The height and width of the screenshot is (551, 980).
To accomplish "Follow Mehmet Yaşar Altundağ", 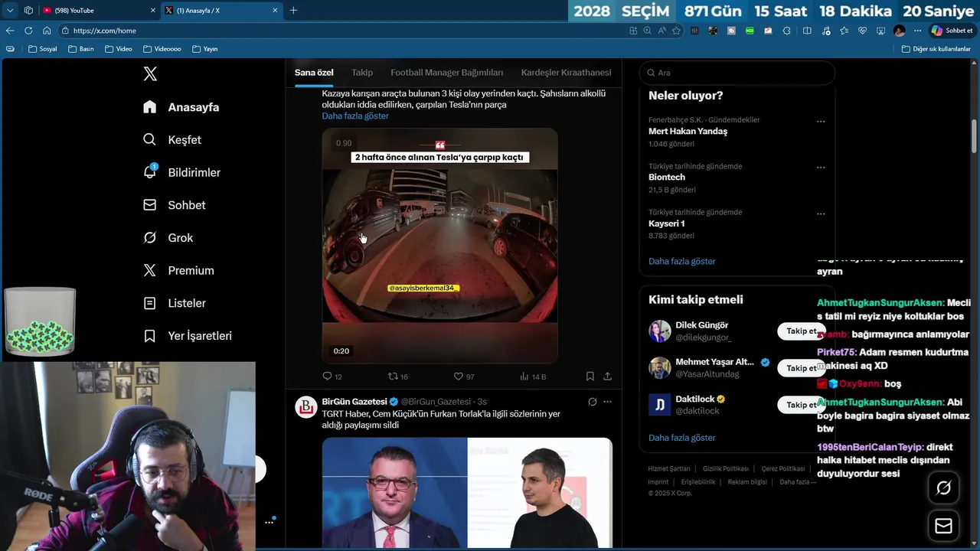I will point(801,368).
